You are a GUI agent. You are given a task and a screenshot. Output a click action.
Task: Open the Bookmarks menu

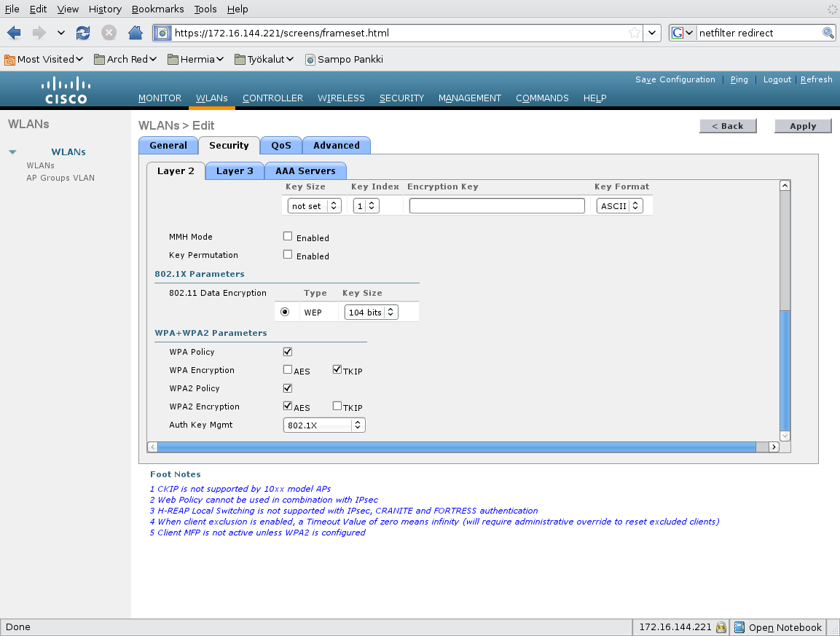(x=157, y=9)
